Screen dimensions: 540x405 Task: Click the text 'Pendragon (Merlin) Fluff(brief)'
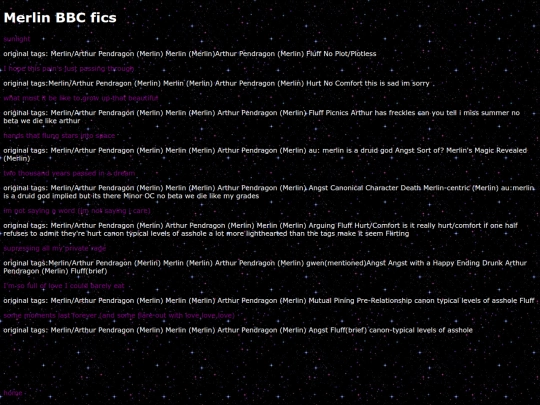pos(55,271)
